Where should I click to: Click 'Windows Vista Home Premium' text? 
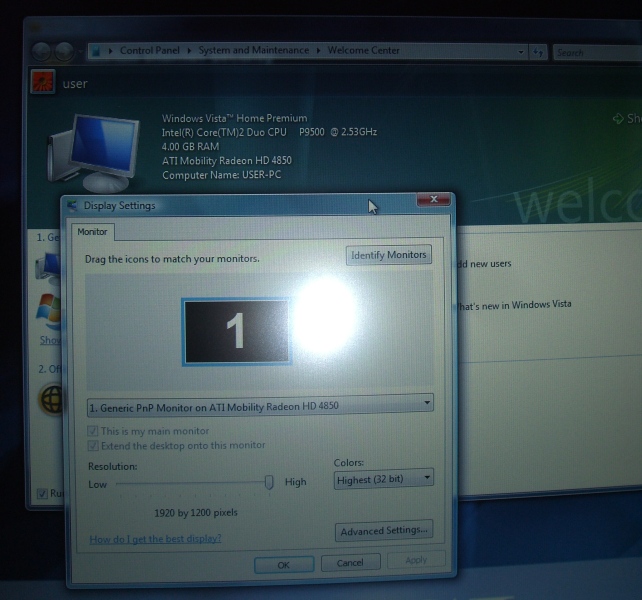(235, 118)
